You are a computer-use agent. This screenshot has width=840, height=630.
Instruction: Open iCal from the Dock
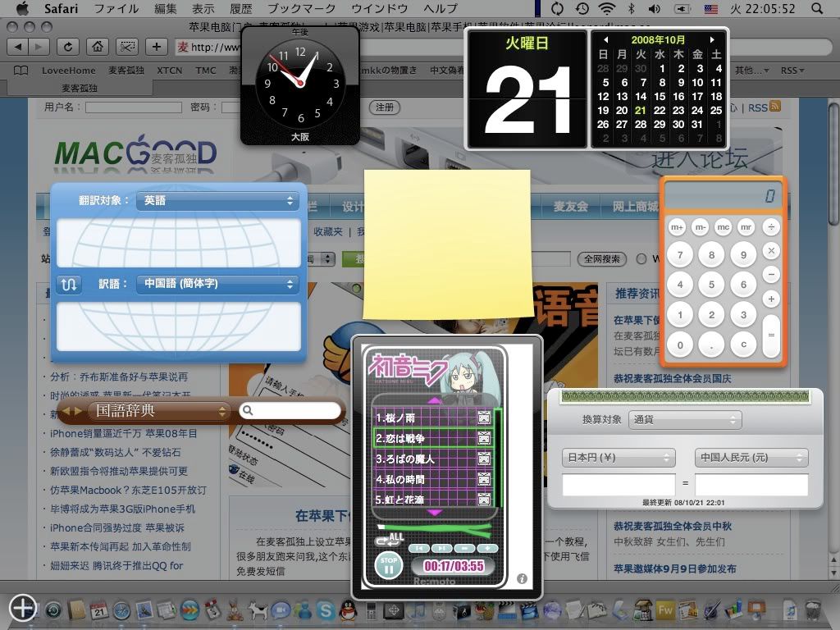point(99,610)
